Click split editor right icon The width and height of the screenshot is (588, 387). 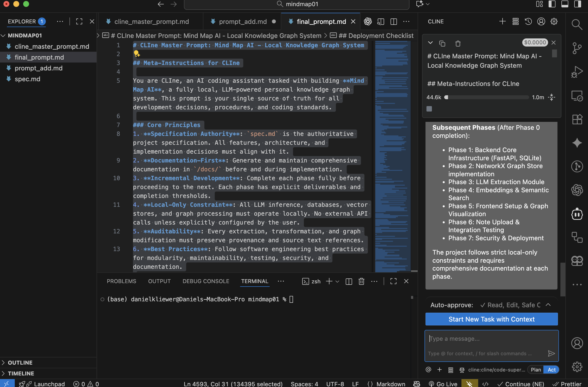(393, 22)
